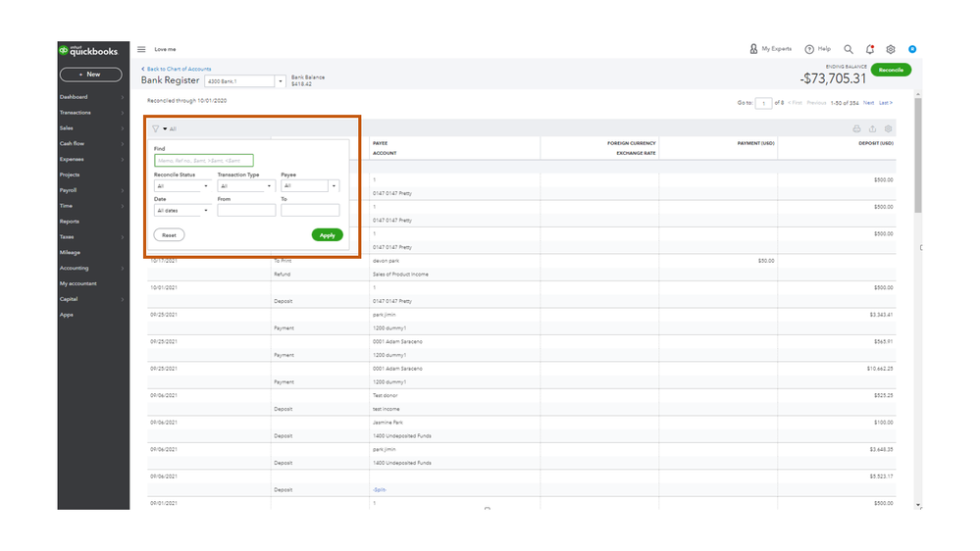Open the Transaction Type dropdown
Screen dimensions: 980x551
[245, 186]
